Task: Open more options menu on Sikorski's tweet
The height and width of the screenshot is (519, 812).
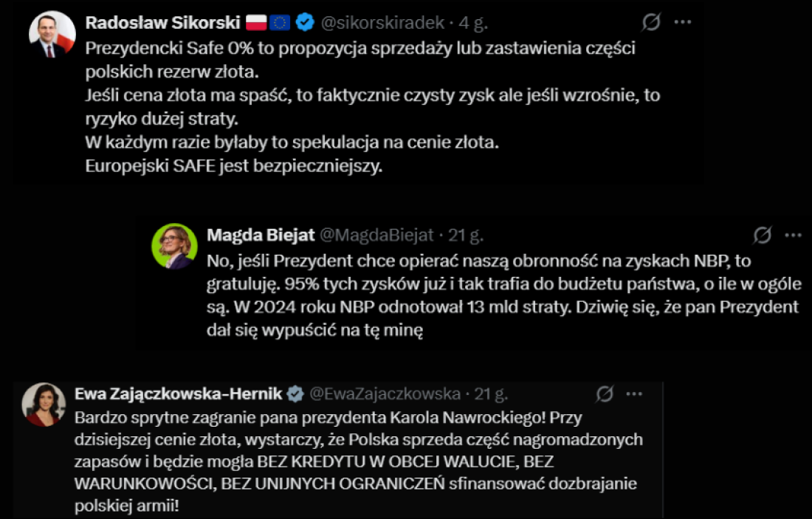Action: 682,23
